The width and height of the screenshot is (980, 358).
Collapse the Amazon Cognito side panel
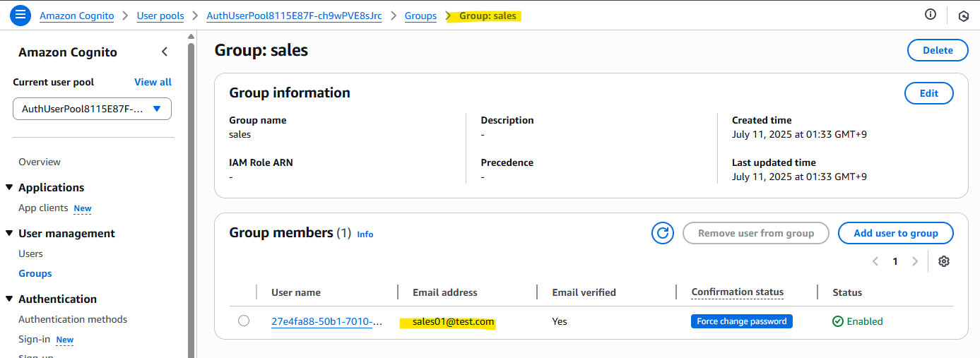(165, 52)
